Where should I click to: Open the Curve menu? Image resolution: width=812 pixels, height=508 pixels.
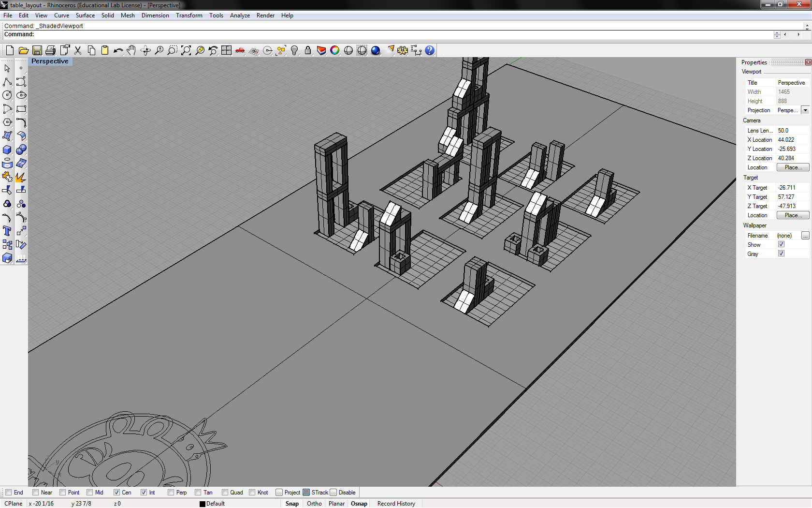point(61,15)
